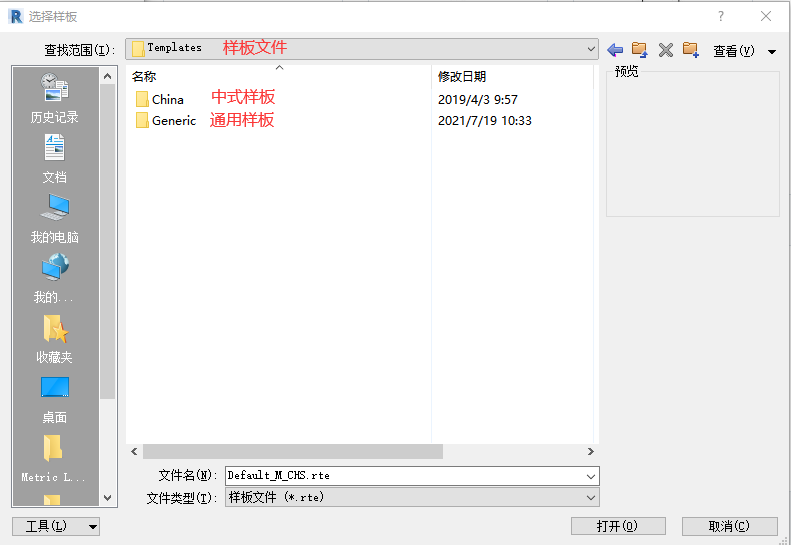The image size is (791, 545).
Task: Click the delete X icon in toolbar
Action: [666, 50]
